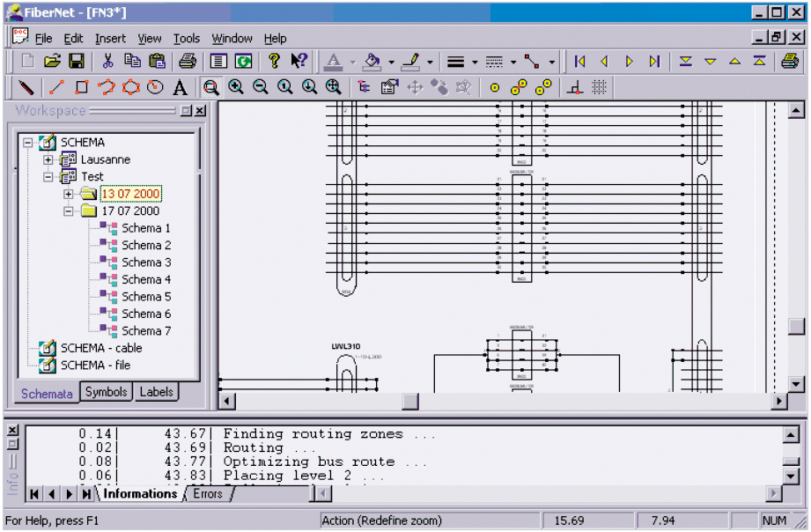Open the line width dropdown arrow
This screenshot has height=532, width=811.
coord(475,63)
